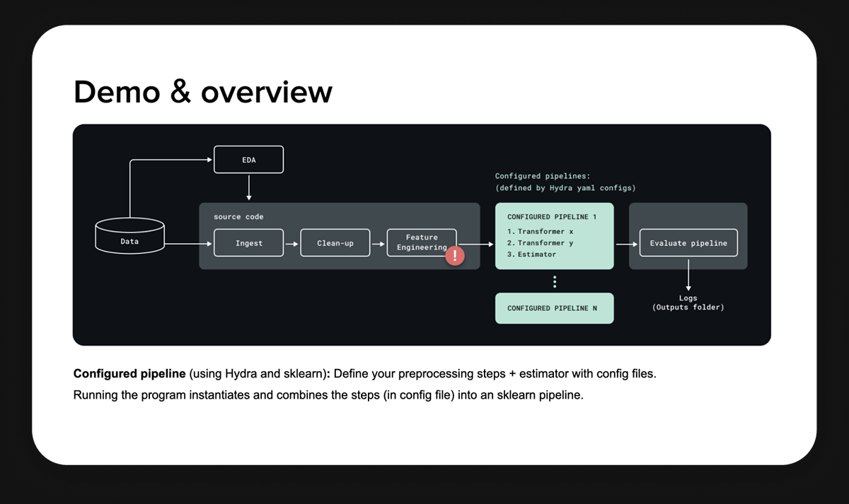Click the arrow pointing down from EDA
Viewport: 849px width, 504px height.
point(248,187)
